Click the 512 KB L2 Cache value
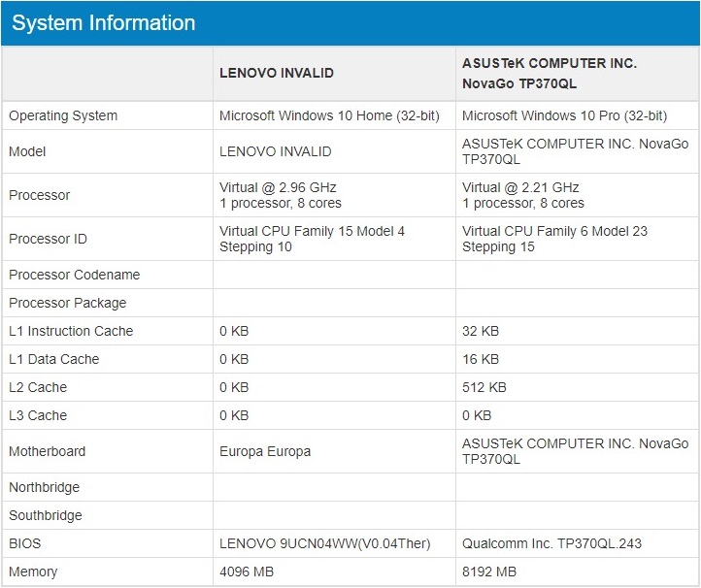Viewport: 701px width, 588px height. coord(484,387)
